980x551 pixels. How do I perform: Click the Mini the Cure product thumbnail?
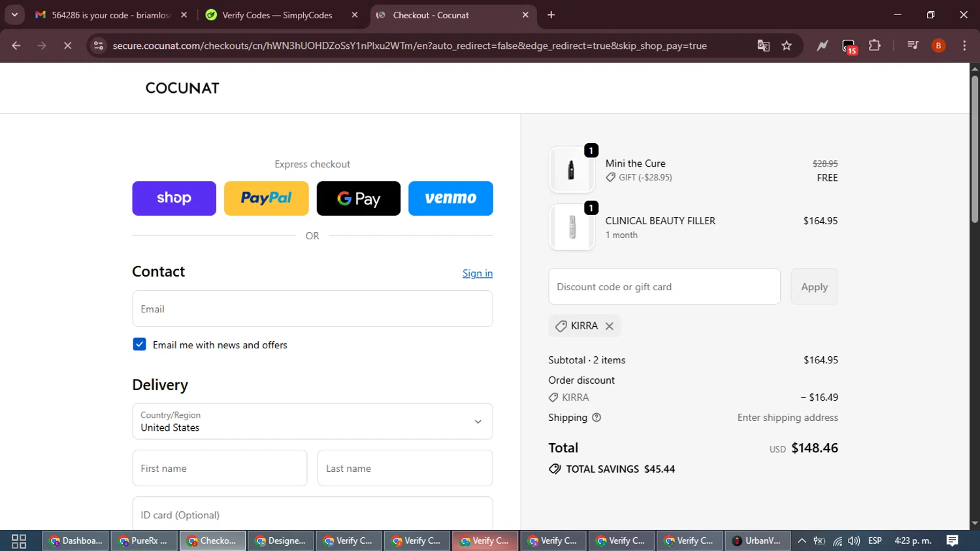(572, 170)
